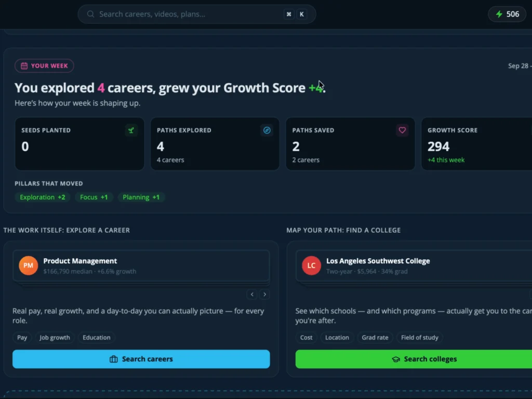Open the 506 points badge

click(x=507, y=14)
